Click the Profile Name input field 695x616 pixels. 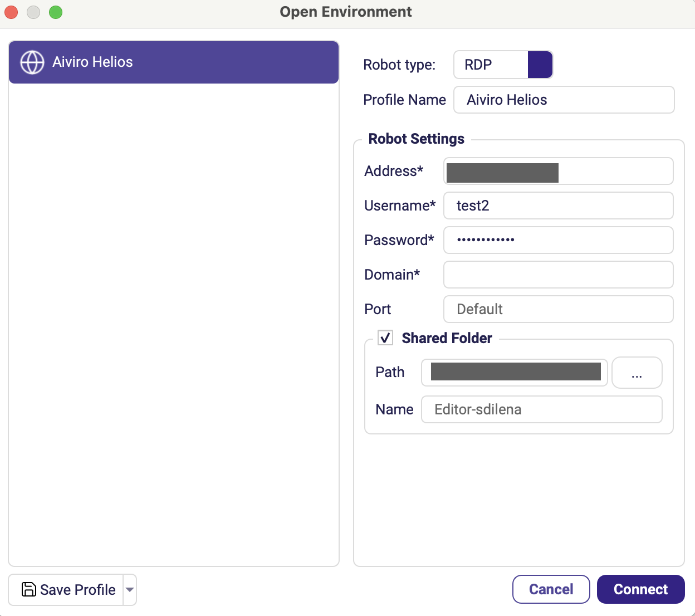(564, 100)
